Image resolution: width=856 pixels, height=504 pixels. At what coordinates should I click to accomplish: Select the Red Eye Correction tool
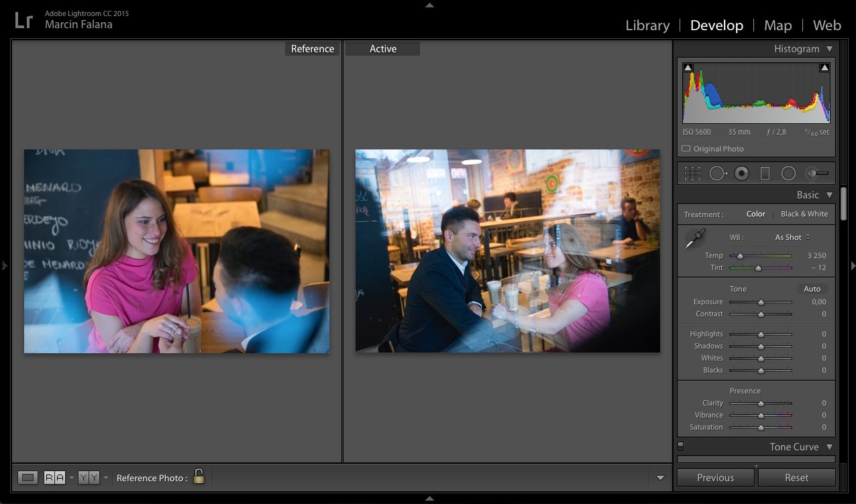click(x=741, y=174)
